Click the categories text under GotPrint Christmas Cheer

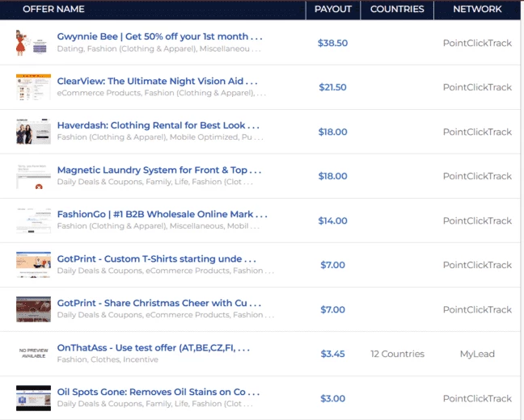point(166,315)
